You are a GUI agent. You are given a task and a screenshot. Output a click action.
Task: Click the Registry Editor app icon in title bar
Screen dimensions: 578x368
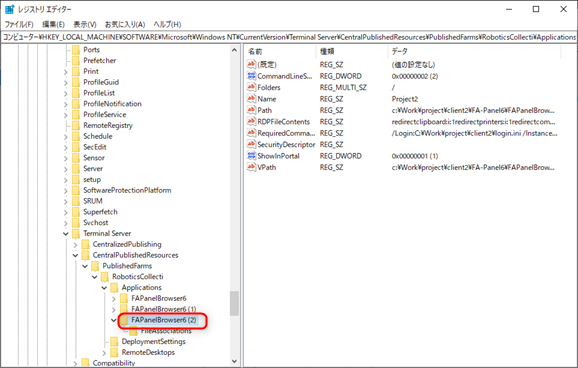click(x=10, y=9)
